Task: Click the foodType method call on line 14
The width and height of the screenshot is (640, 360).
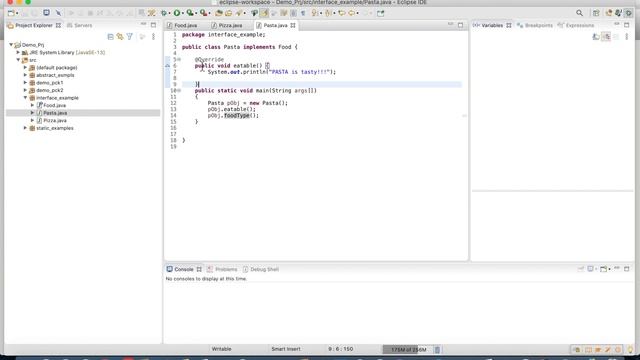Action: point(237,116)
